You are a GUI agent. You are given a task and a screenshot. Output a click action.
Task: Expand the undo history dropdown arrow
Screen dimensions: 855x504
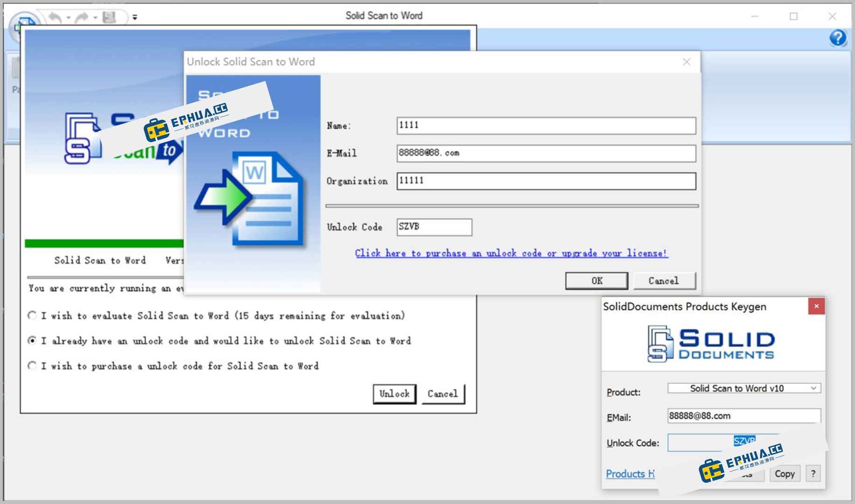click(68, 18)
